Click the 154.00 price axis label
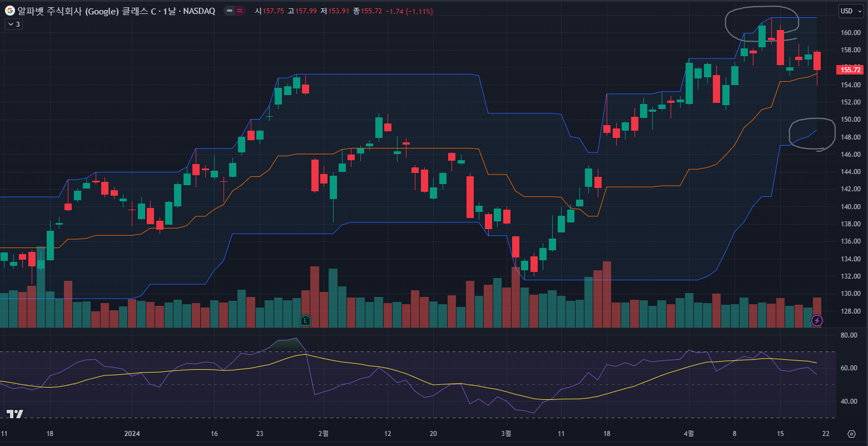The height and width of the screenshot is (446, 868). [851, 85]
